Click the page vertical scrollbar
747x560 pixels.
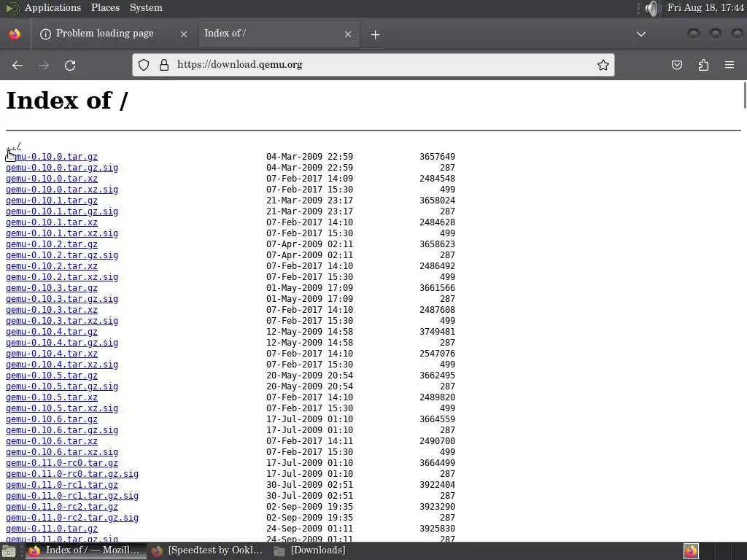pos(744,96)
